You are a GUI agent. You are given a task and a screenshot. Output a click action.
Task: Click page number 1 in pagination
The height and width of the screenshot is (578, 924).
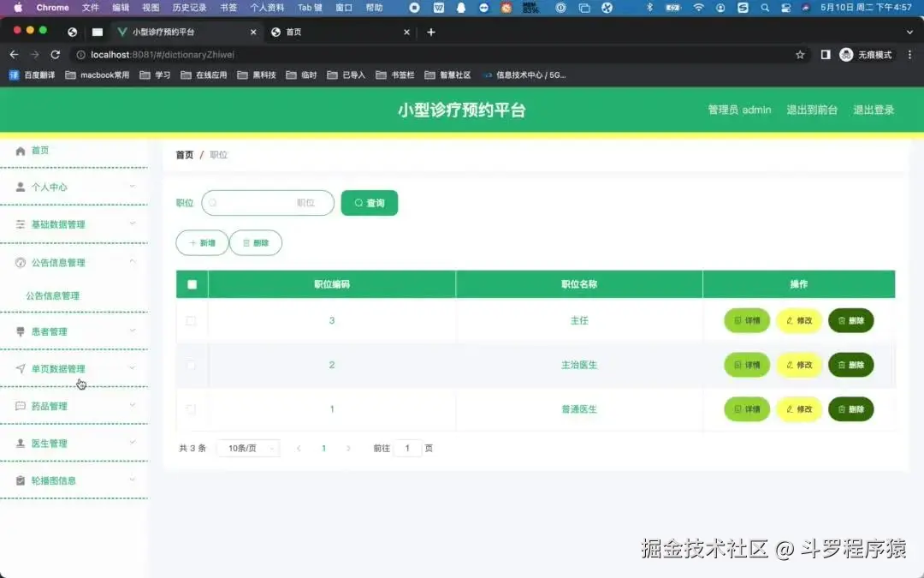(x=323, y=448)
